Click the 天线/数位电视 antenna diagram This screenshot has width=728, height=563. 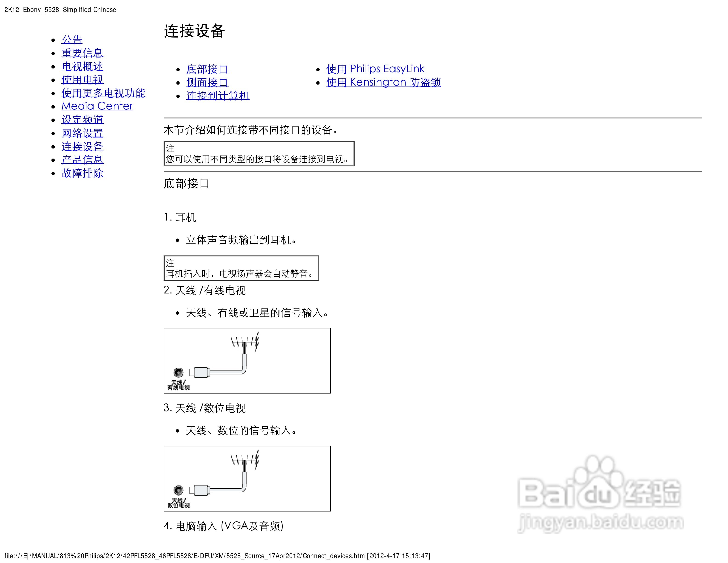[247, 479]
